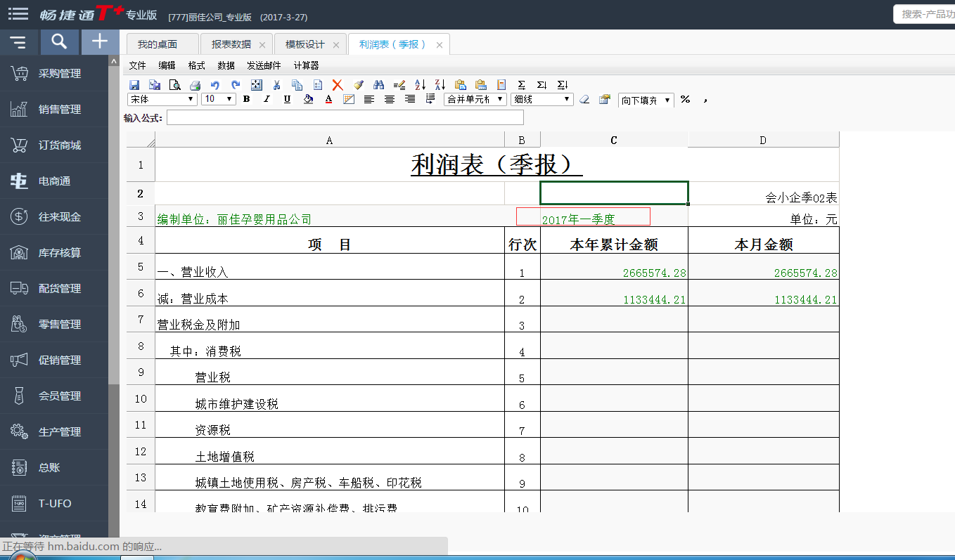Center align cell text
Viewport: 955px width, 560px height.
[x=390, y=99]
